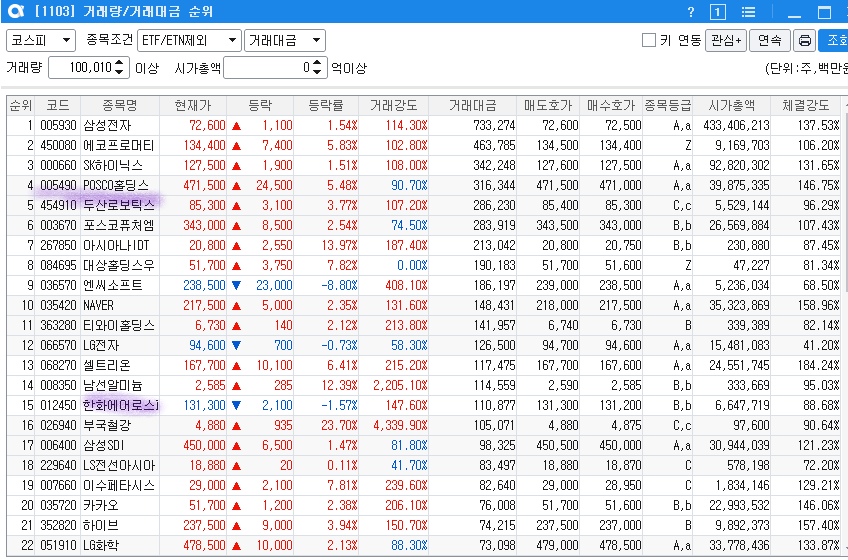Select the LG화학 row

pyautogui.click(x=424, y=546)
